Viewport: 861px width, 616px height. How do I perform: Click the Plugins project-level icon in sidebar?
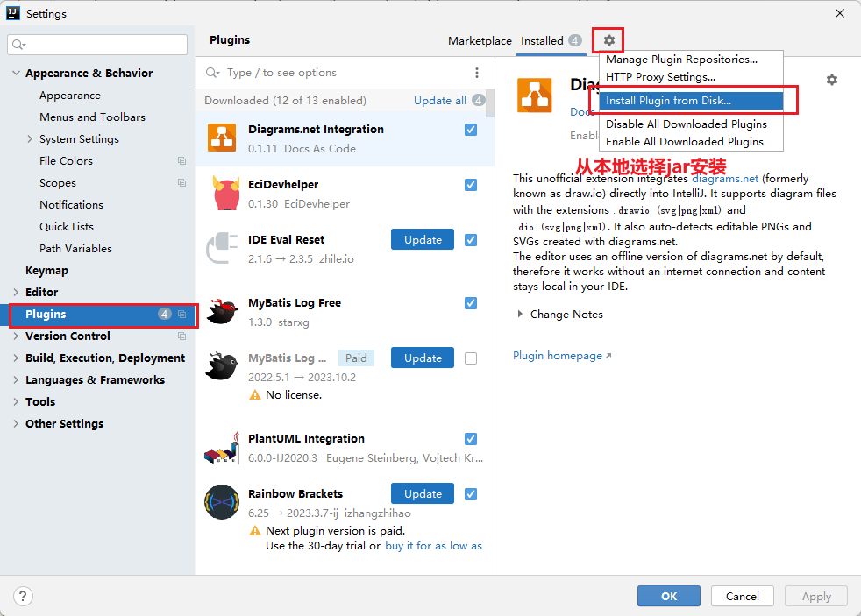point(181,315)
